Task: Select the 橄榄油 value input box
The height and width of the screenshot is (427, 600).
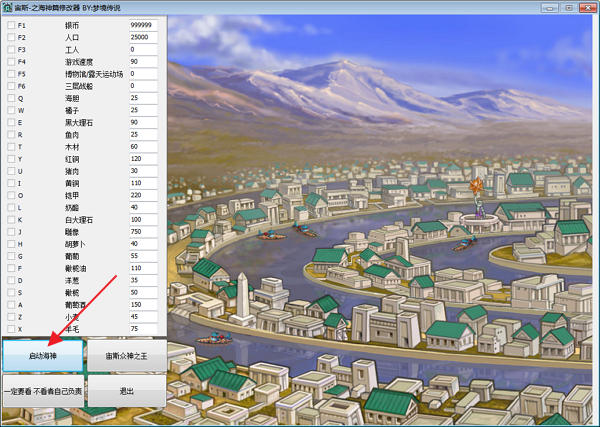Action: point(143,268)
